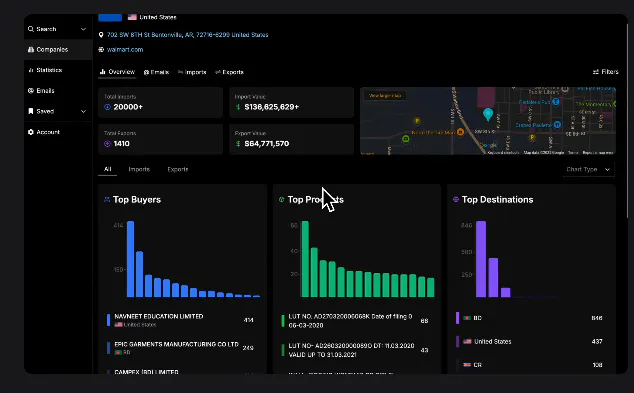
Task: Click the US flag in Top Destinations list
Action: point(467,342)
